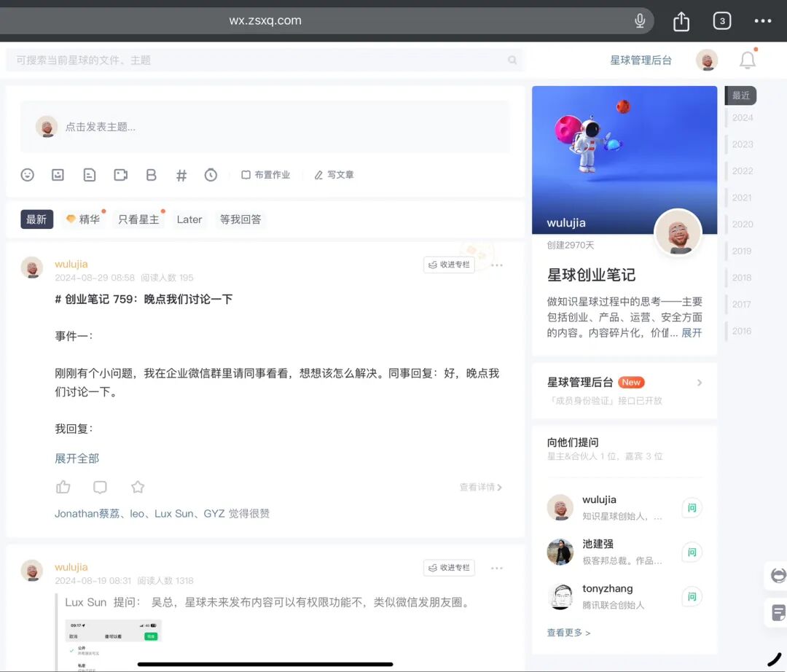The width and height of the screenshot is (787, 672).
Task: Comment on the 创业笔记 759 post
Action: coord(100,487)
